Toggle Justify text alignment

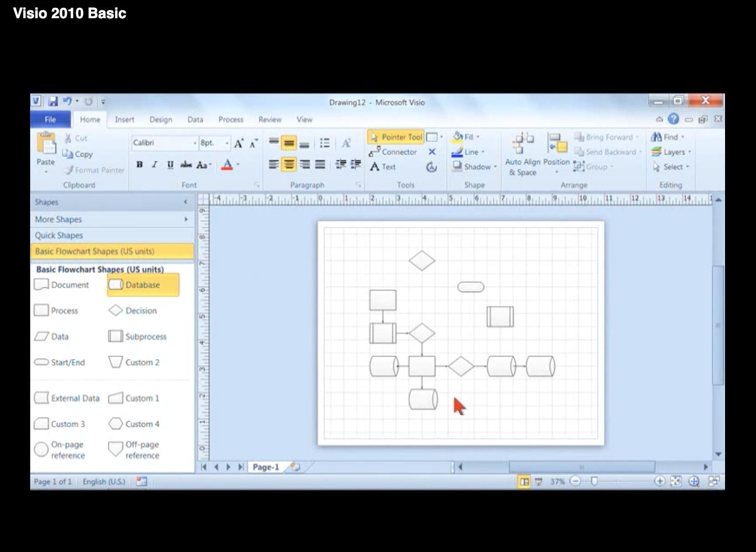320,164
